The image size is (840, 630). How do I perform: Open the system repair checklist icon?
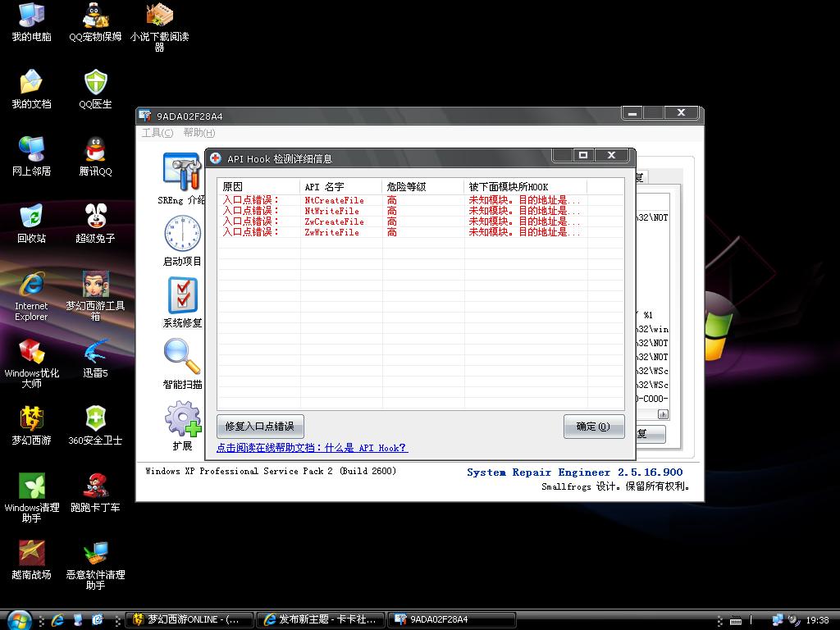pos(182,296)
